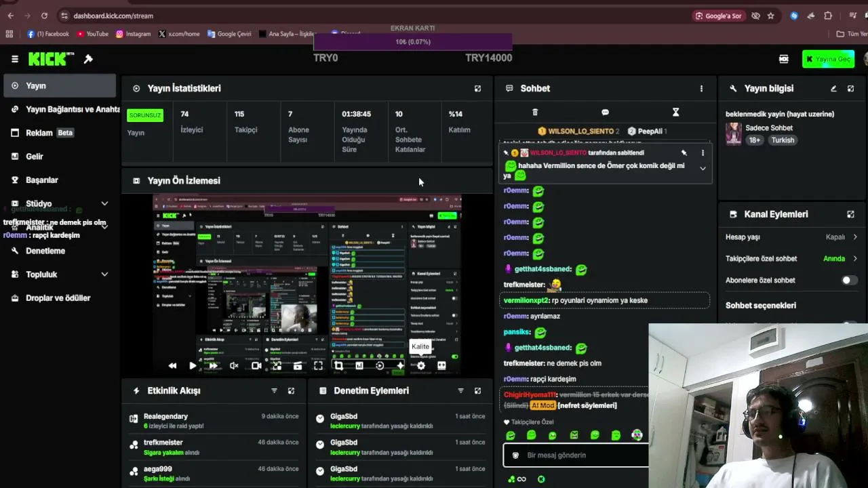Open the emote picker below the message box
The image size is (868, 488).
click(x=511, y=479)
